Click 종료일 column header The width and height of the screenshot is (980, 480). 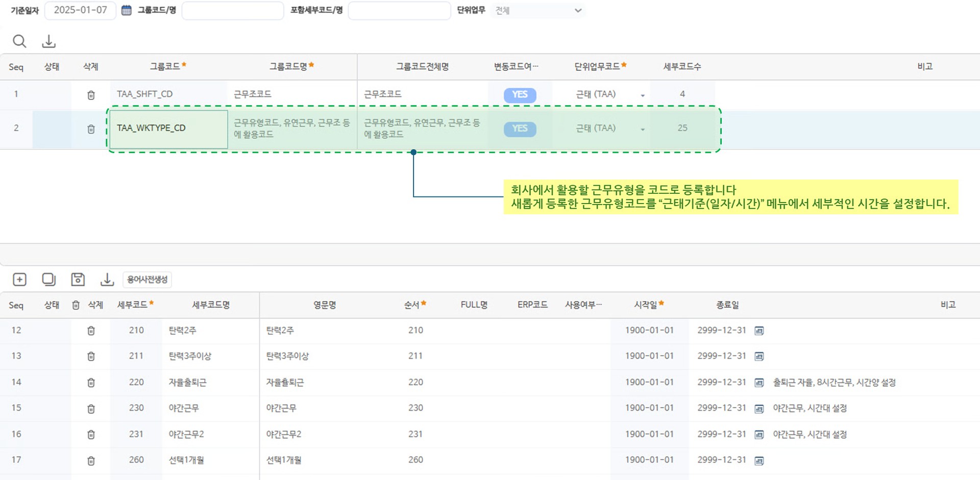point(727,305)
